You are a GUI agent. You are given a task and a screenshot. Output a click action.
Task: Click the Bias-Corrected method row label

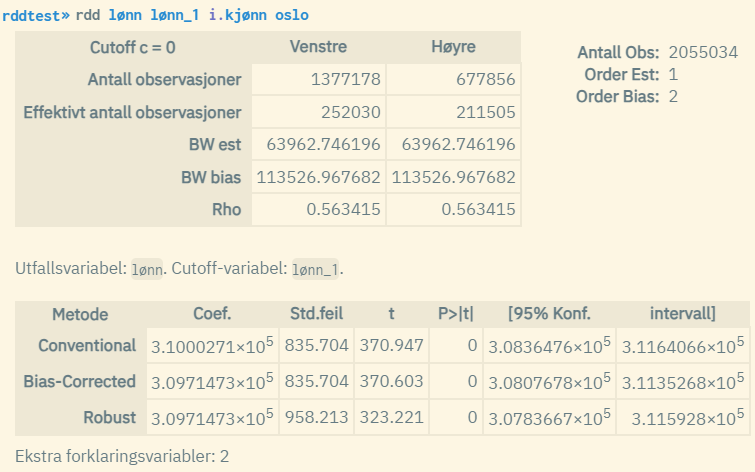(x=79, y=382)
